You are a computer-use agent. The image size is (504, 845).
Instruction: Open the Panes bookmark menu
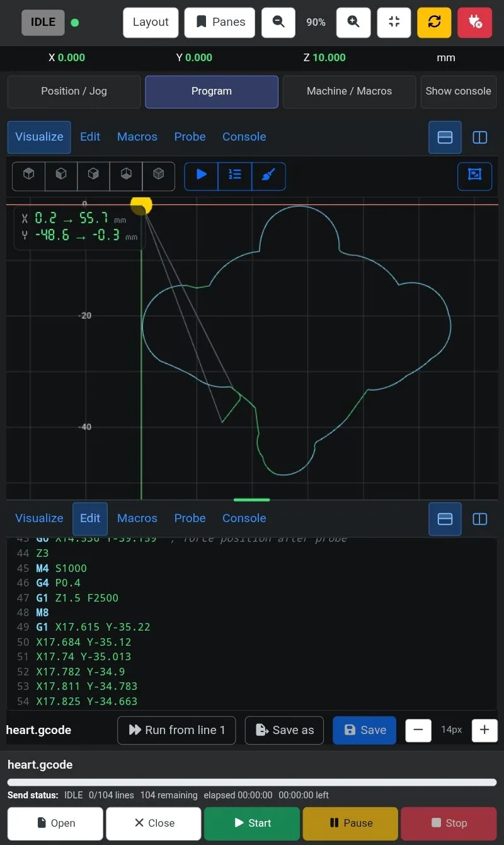click(220, 22)
